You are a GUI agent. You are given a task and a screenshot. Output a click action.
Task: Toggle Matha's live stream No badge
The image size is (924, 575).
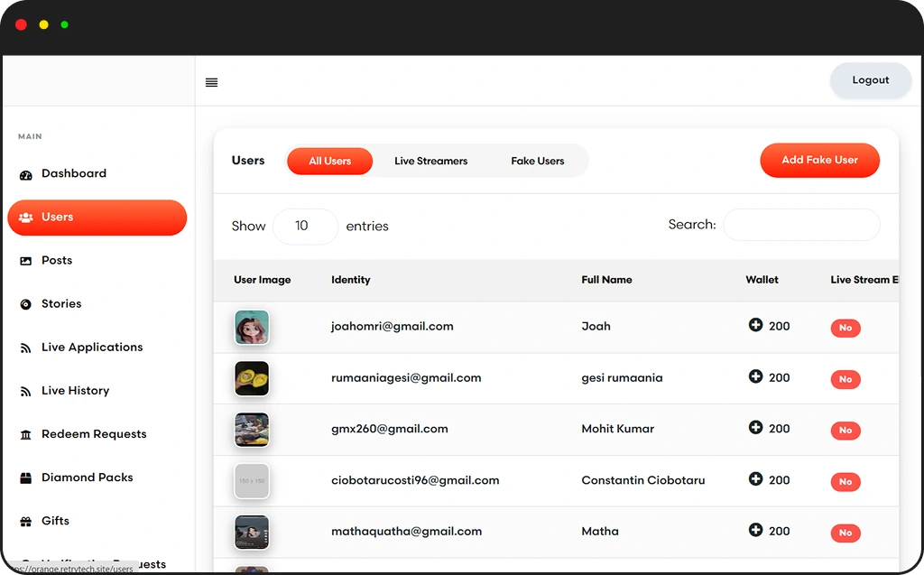pos(845,533)
